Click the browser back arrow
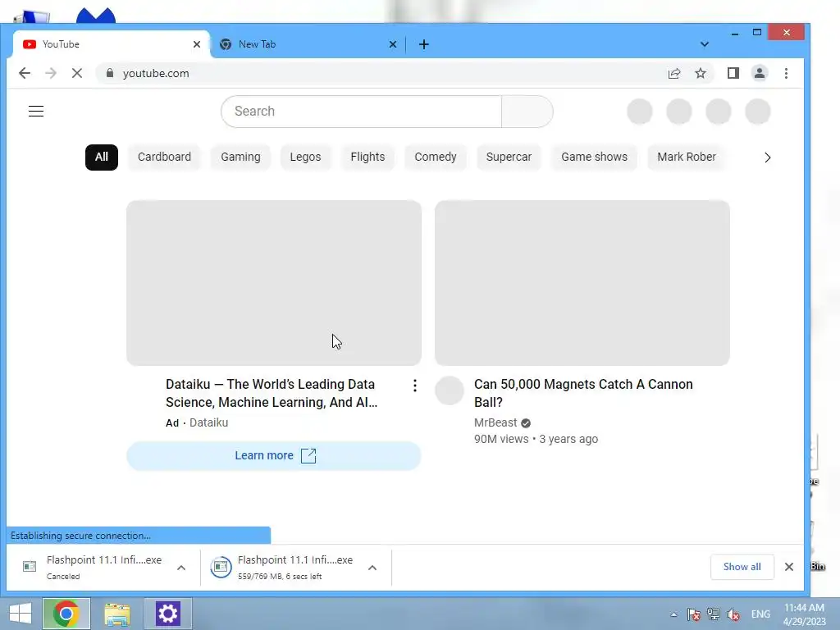 [25, 73]
